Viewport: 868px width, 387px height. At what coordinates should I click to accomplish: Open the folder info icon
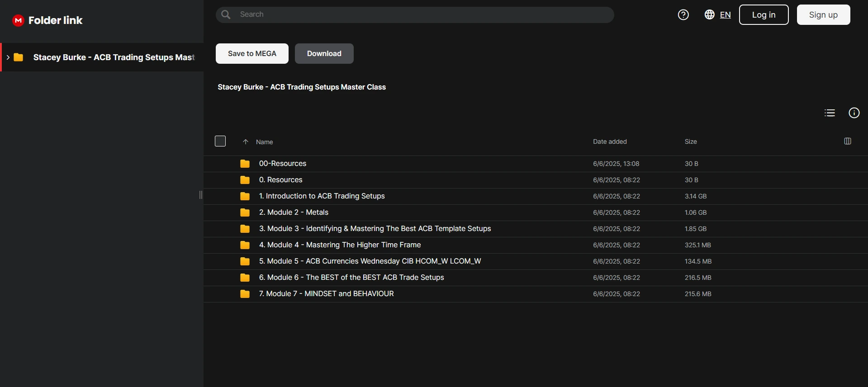tap(854, 113)
